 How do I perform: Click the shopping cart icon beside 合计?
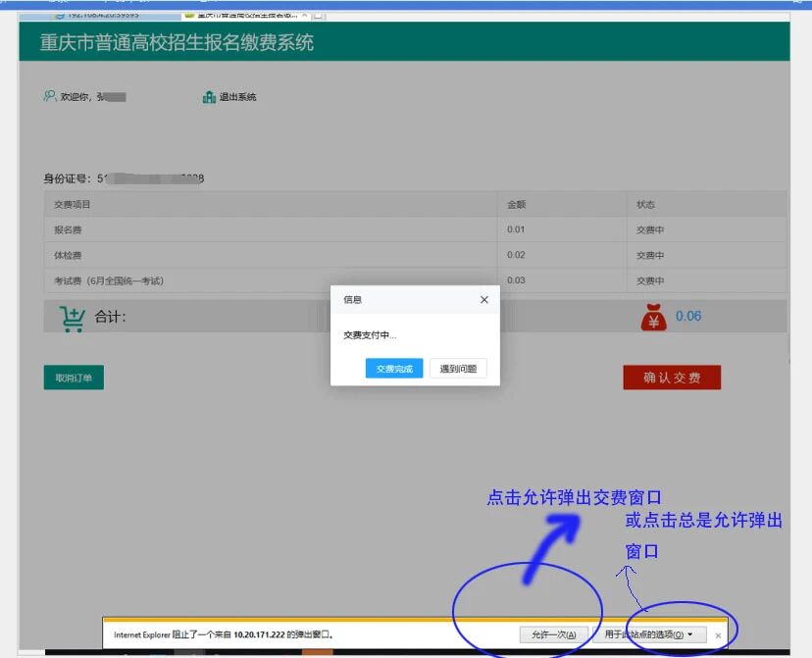pos(72,317)
